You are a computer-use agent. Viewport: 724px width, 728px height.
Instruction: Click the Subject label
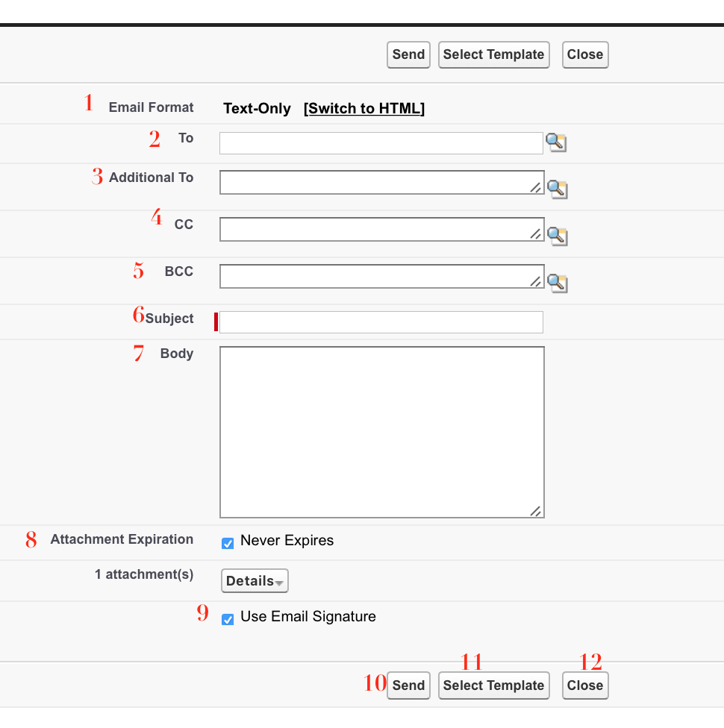[x=169, y=318]
